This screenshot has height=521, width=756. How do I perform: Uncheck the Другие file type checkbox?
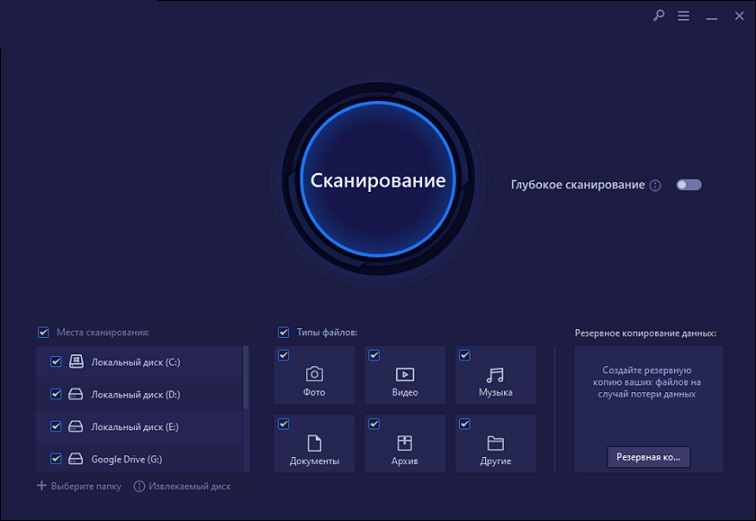464,424
